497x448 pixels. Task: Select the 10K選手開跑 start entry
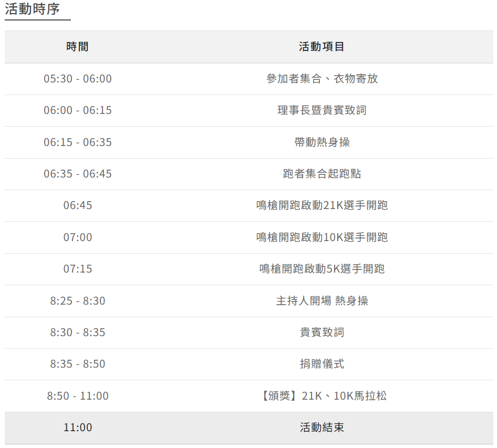point(322,237)
